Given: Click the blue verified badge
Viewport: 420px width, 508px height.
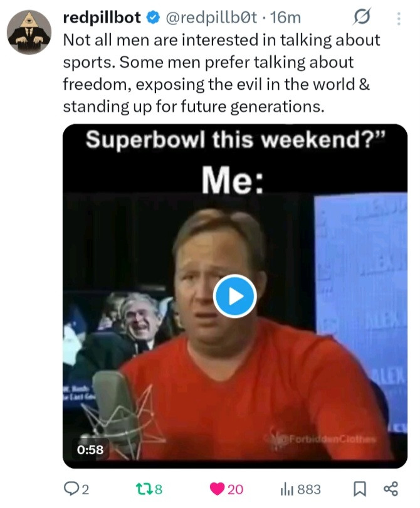Looking at the screenshot, I should 154,18.
